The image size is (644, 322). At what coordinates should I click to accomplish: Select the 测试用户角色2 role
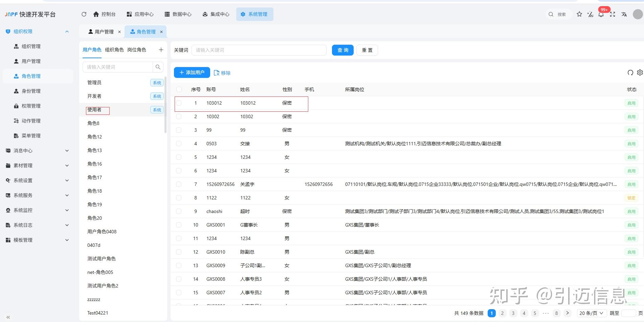click(123, 286)
